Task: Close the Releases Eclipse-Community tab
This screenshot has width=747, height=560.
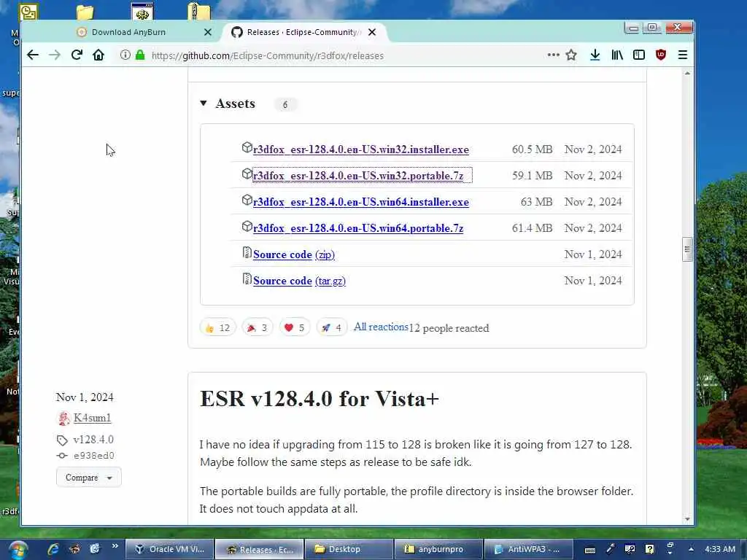Action: click(x=372, y=32)
